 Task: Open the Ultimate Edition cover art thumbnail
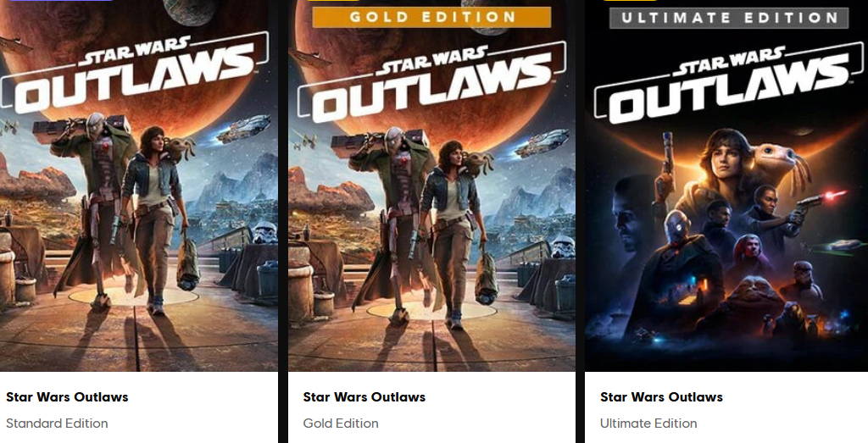click(x=726, y=186)
